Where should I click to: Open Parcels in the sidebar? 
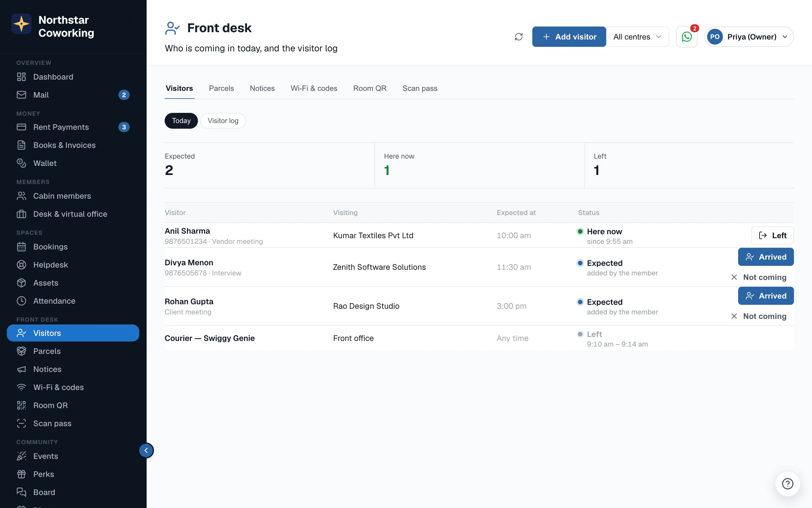coord(73,351)
